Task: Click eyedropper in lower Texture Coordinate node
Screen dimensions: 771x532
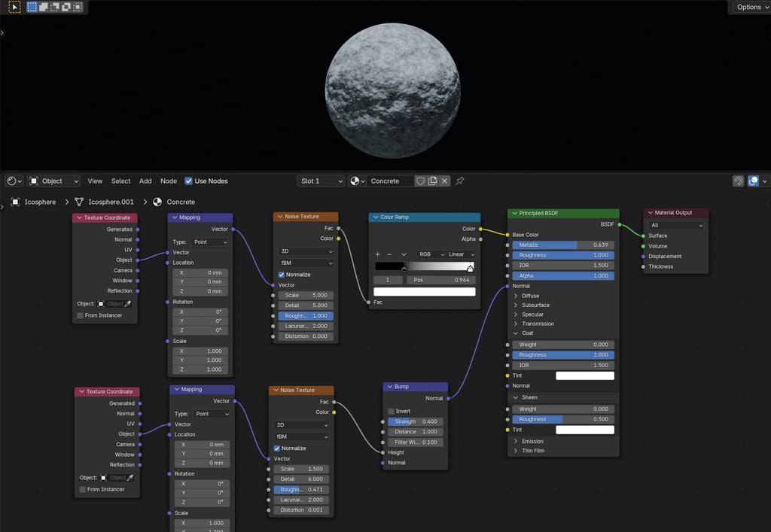Action: [x=130, y=478]
